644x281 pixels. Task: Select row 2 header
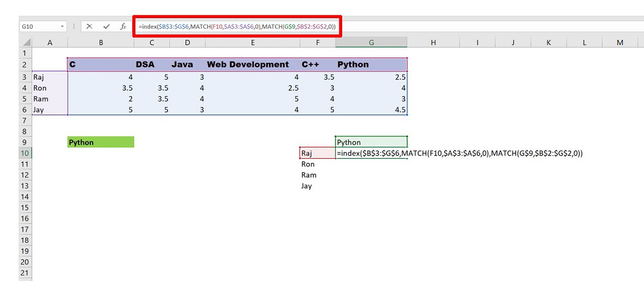24,64
